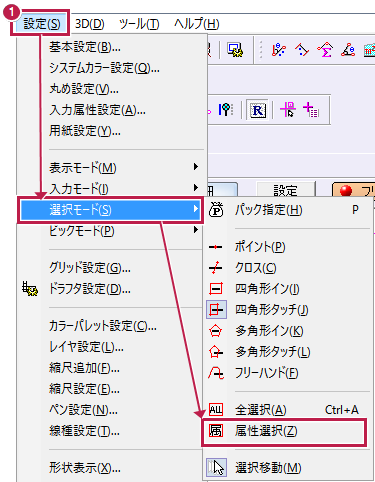
Task: Toggle the boxed R toolbar button
Action: pyautogui.click(x=258, y=110)
